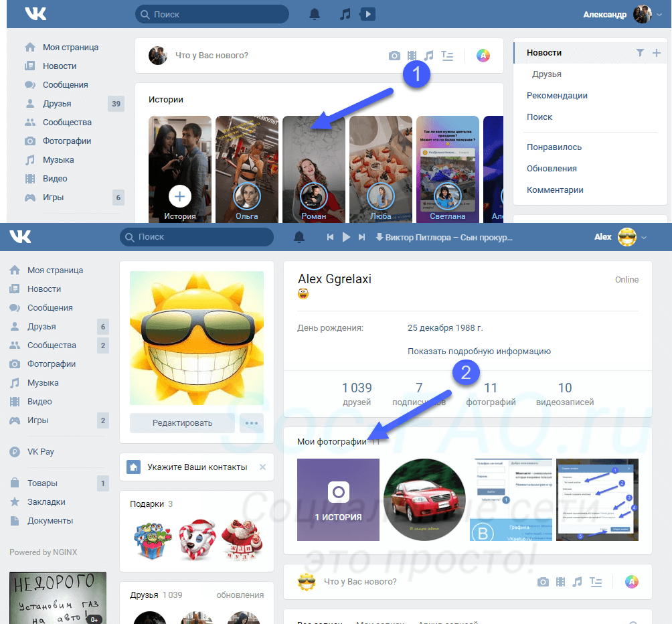The width and height of the screenshot is (672, 624).
Task: Open Закладки in the left menu
Action: pos(46,502)
